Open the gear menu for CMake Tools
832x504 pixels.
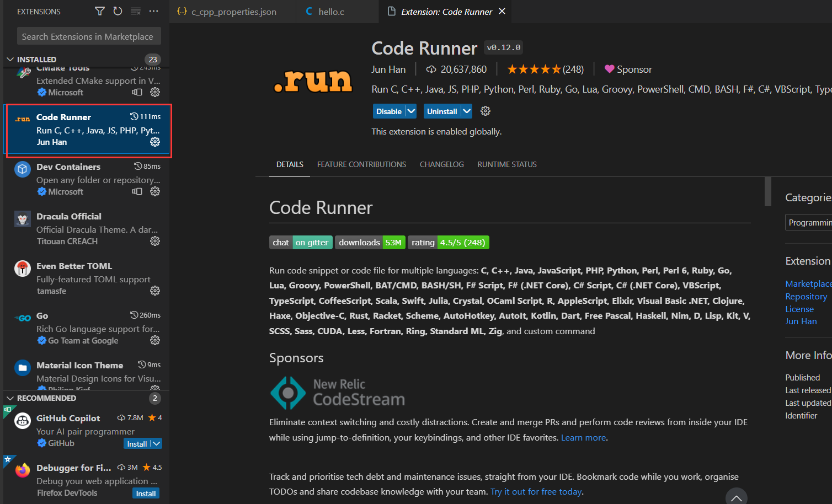[155, 92]
